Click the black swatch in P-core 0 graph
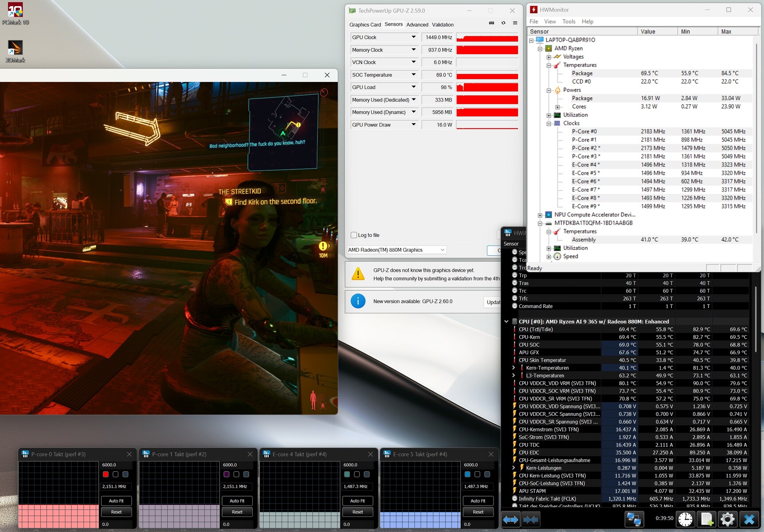 coord(115,474)
